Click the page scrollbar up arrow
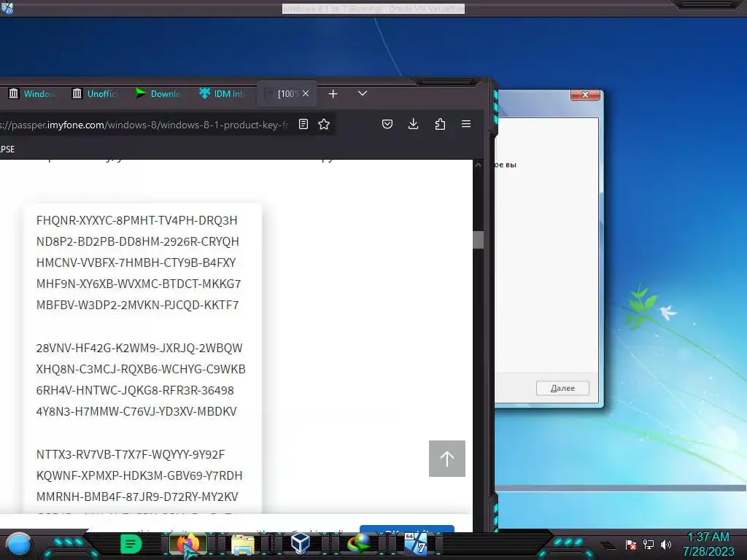The height and width of the screenshot is (560, 747). [479, 166]
